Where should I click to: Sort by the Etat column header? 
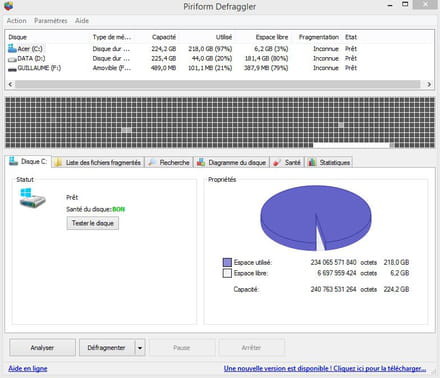coord(351,37)
